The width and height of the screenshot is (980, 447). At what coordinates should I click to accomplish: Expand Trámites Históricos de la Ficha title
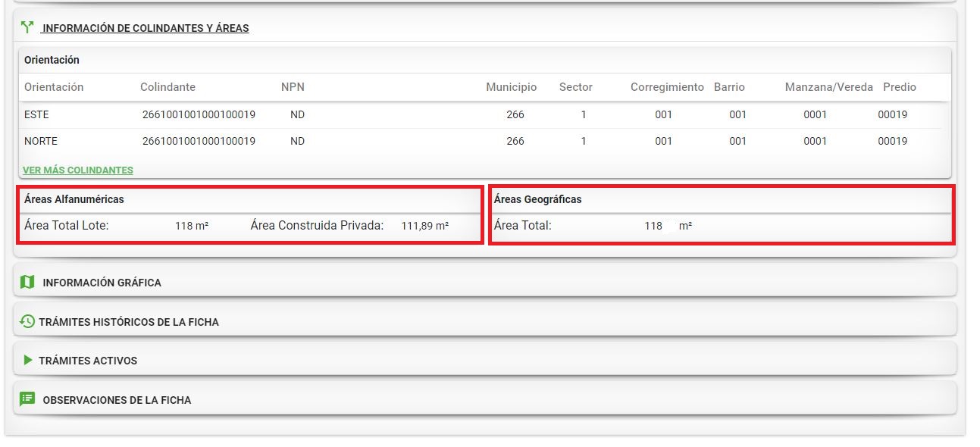[x=129, y=322]
